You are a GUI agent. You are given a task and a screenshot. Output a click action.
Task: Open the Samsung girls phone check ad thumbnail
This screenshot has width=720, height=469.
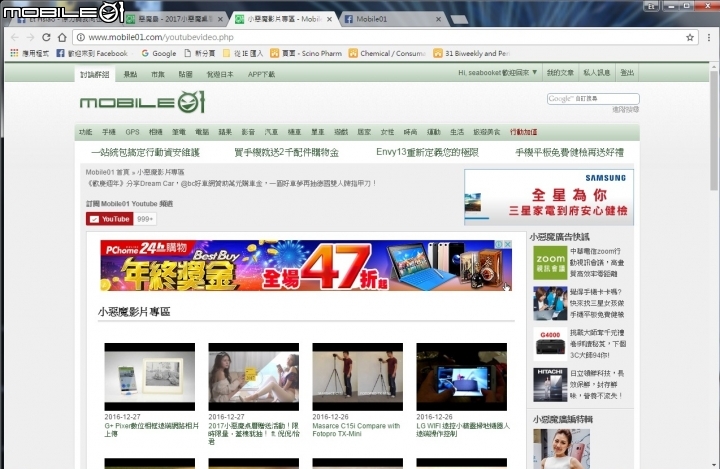coord(550,304)
